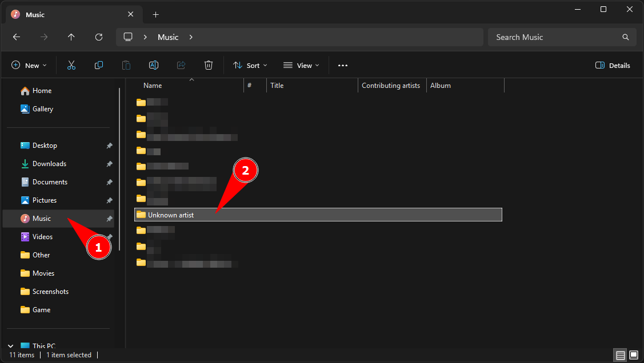644x363 pixels.
Task: Sort by the Contributing artists column header
Action: pyautogui.click(x=391, y=86)
